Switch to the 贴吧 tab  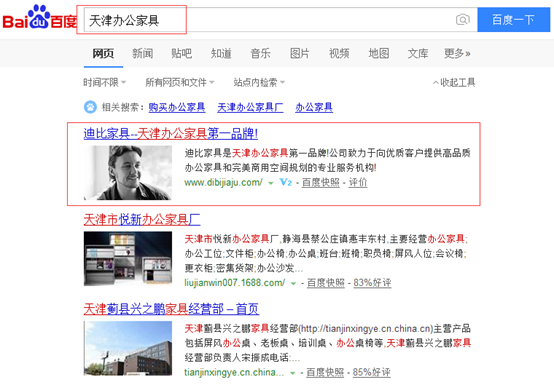182,53
